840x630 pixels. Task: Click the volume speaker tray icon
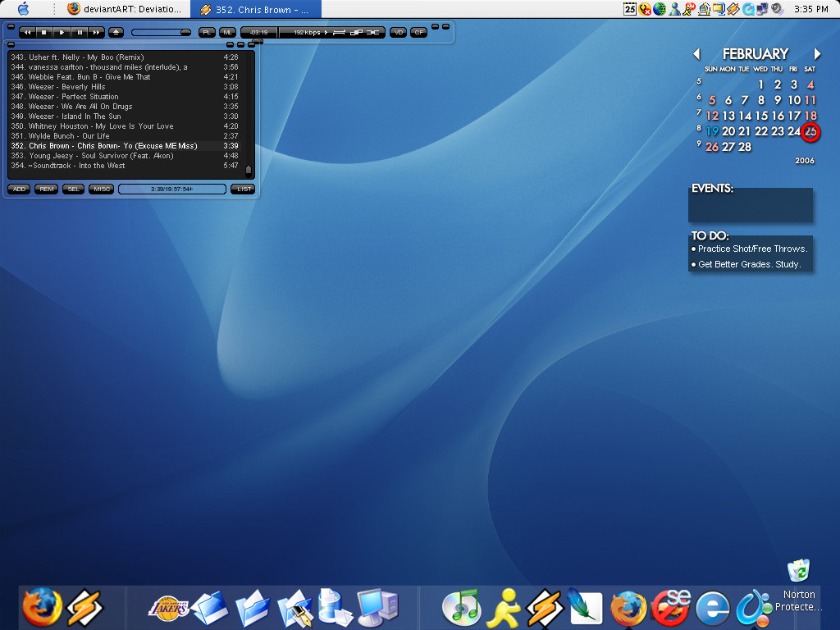775,9
